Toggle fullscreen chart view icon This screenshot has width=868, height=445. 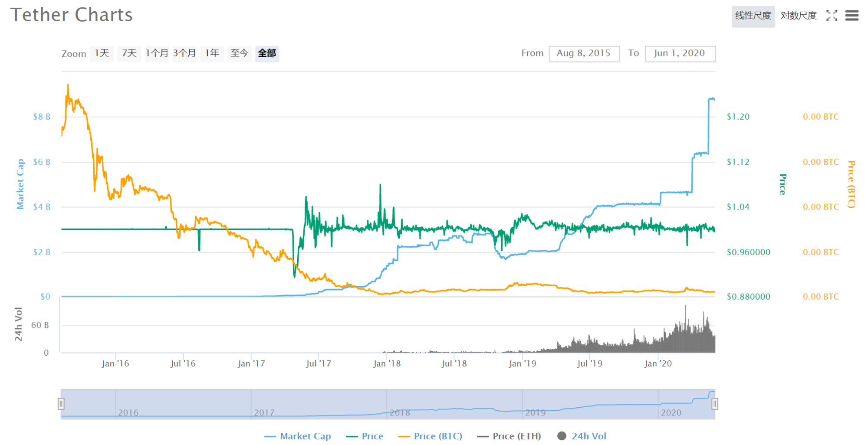click(x=832, y=16)
